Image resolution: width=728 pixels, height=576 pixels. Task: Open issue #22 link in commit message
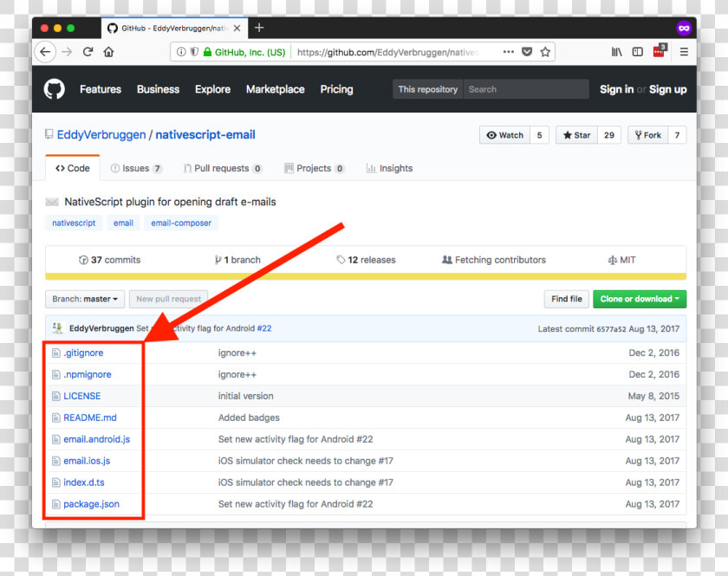(x=264, y=328)
